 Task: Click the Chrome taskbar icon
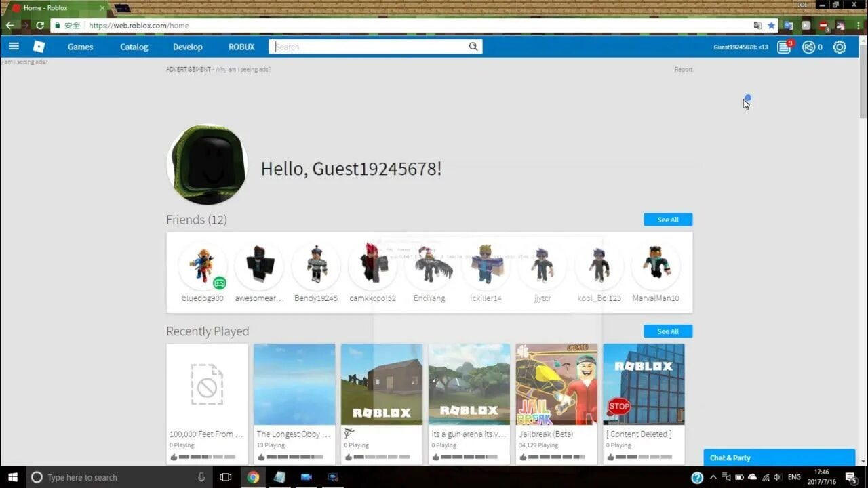253,477
